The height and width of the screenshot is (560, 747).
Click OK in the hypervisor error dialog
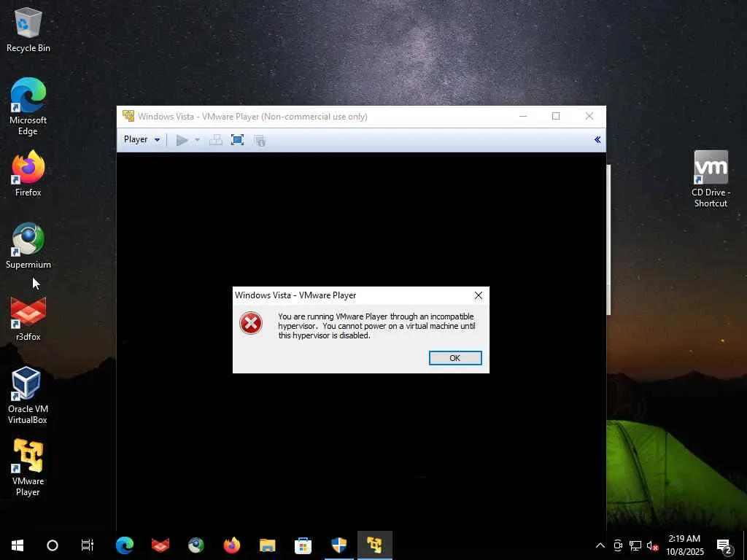tap(455, 357)
